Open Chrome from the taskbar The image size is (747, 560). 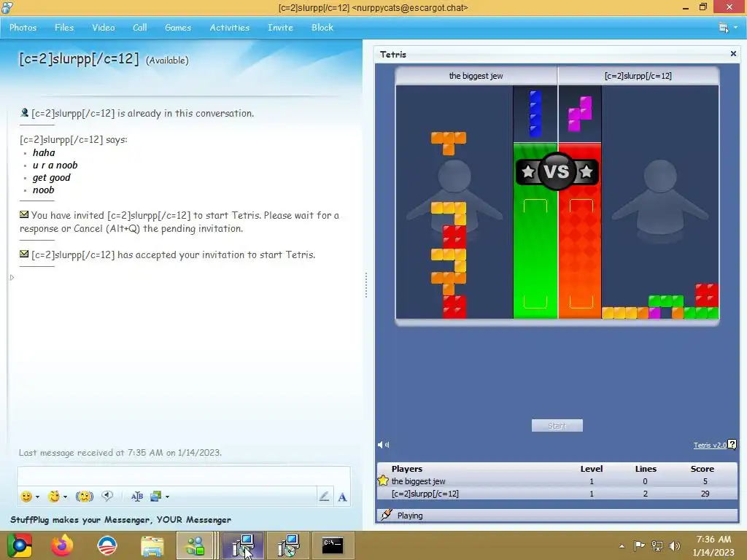[19, 545]
